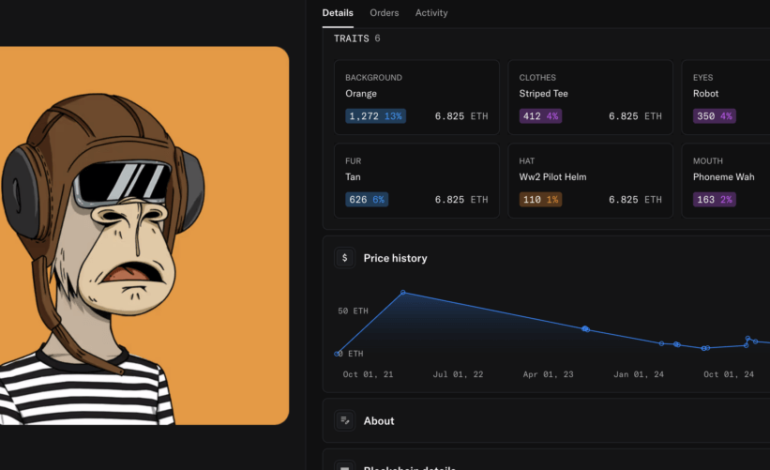
Task: Collapse the Price history heading
Action: tap(395, 258)
